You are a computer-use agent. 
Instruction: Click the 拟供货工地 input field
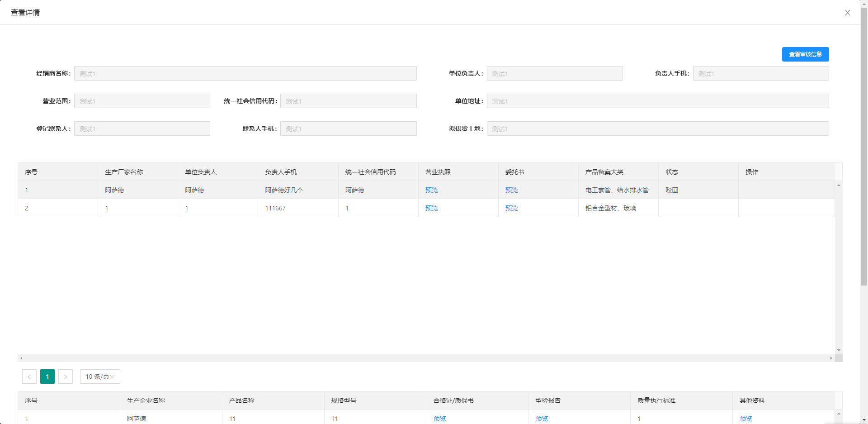[658, 129]
